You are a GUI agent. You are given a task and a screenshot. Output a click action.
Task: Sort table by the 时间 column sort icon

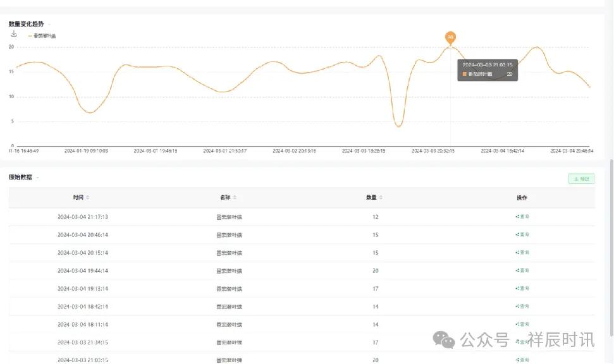(x=88, y=198)
